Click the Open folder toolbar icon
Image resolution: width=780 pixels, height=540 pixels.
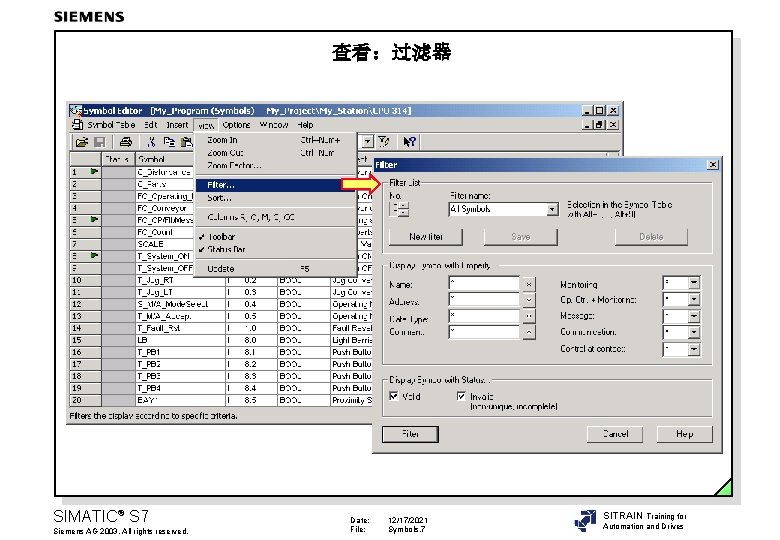[x=82, y=142]
